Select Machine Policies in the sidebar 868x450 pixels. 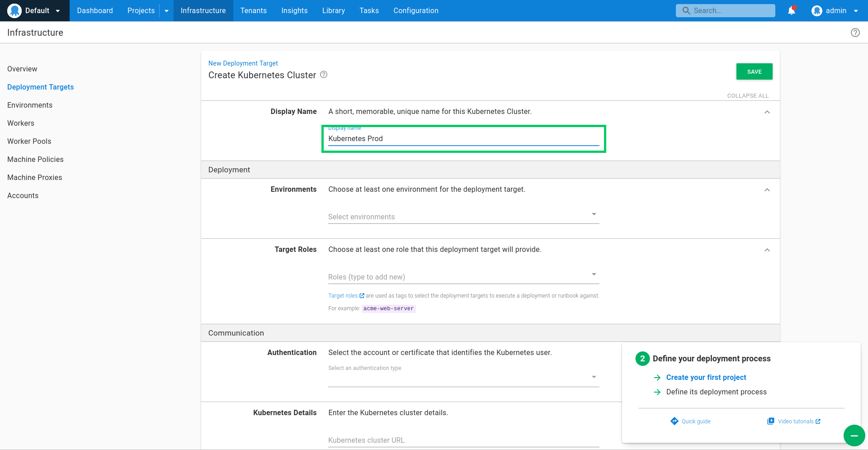35,159
